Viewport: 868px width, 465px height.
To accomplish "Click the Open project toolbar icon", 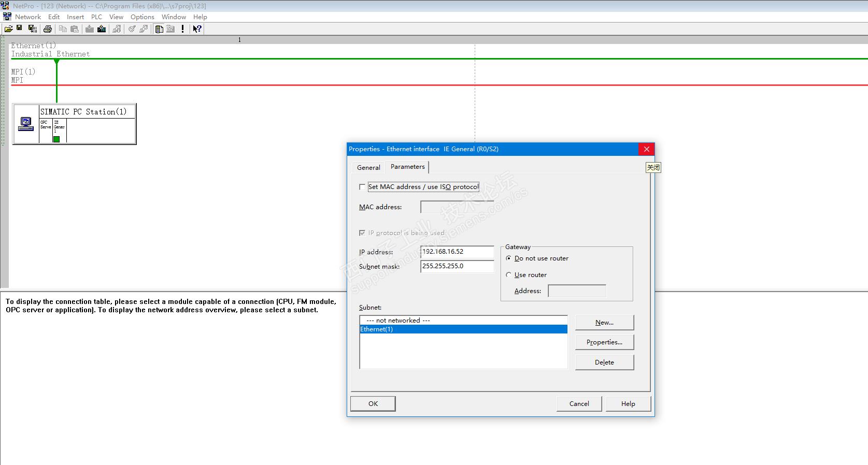I will click(x=8, y=29).
